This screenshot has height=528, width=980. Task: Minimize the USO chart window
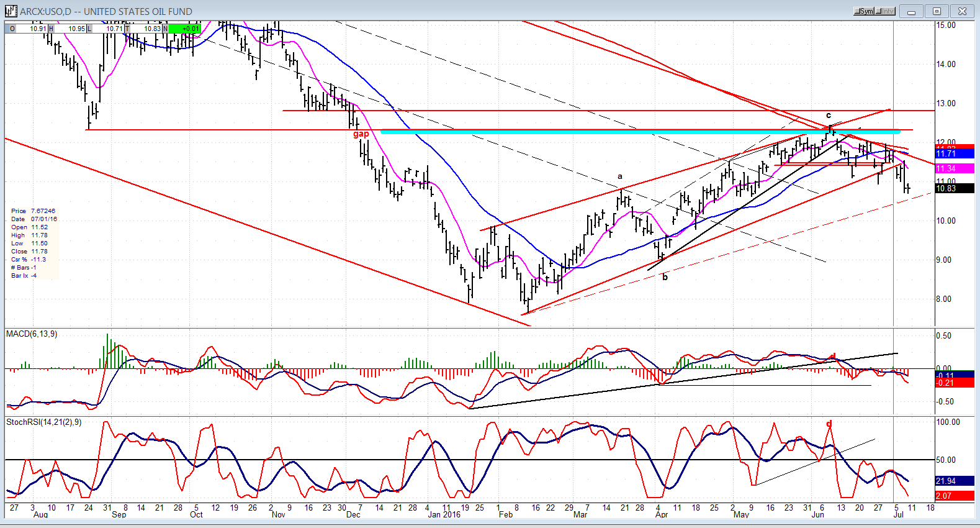[x=911, y=11]
